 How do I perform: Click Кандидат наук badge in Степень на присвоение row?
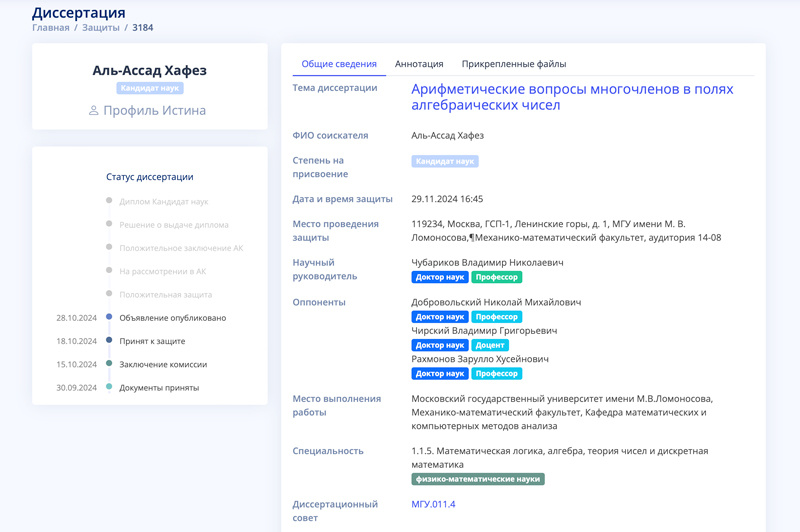[445, 161]
